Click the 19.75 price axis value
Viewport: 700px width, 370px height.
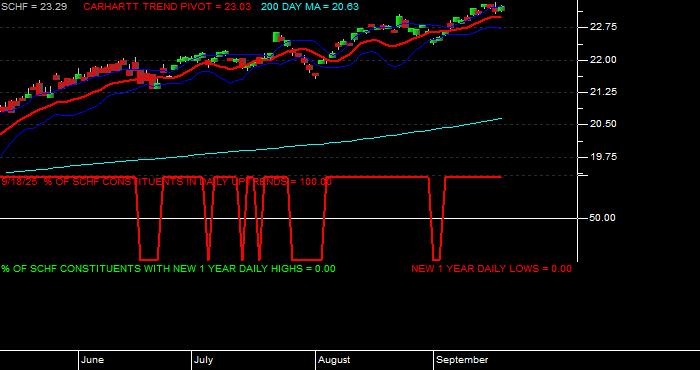point(604,157)
